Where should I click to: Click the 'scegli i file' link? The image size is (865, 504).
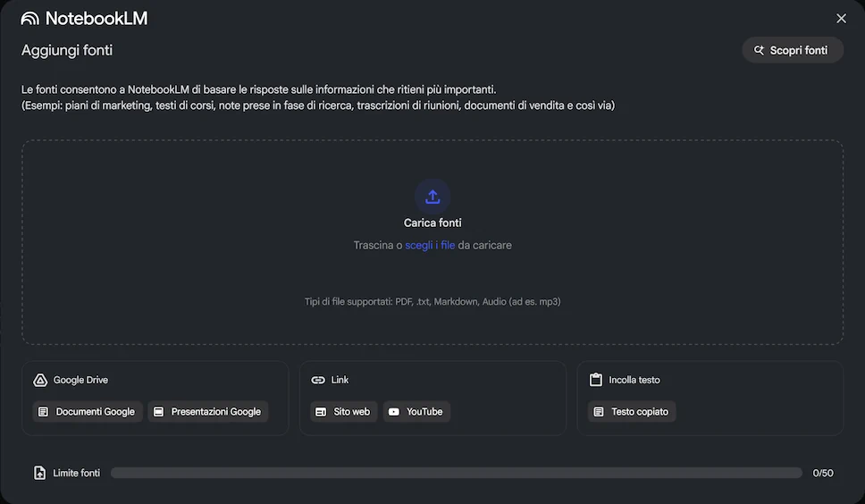pos(430,246)
